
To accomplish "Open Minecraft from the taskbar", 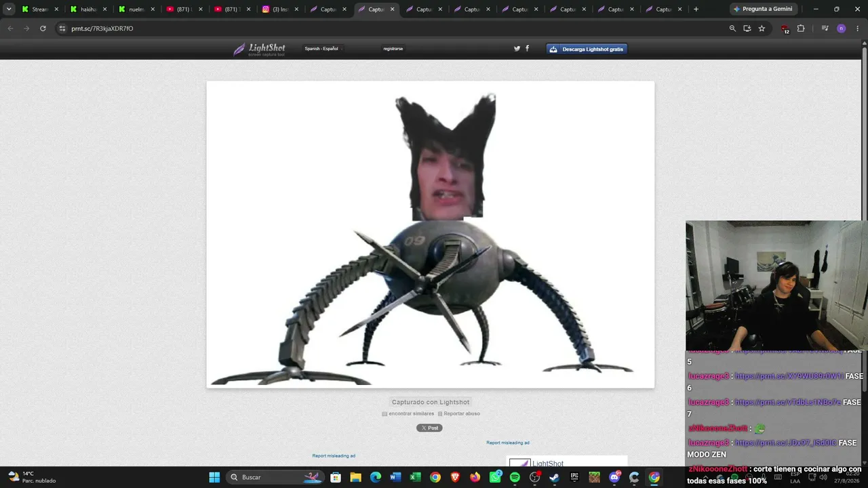I will coord(595,477).
